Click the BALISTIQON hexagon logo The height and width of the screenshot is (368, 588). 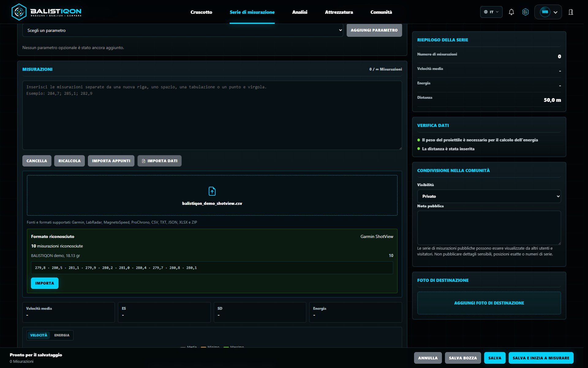tap(19, 12)
